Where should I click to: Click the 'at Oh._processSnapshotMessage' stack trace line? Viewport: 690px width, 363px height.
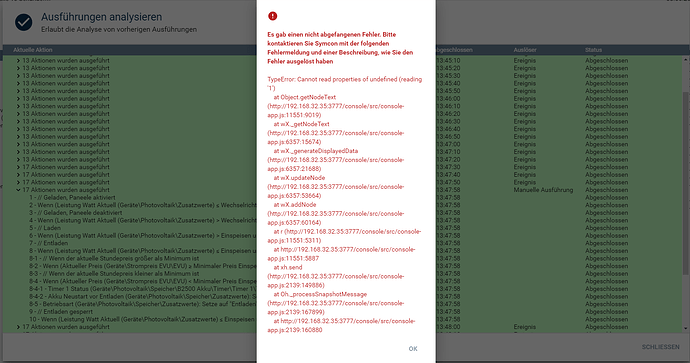point(320,294)
